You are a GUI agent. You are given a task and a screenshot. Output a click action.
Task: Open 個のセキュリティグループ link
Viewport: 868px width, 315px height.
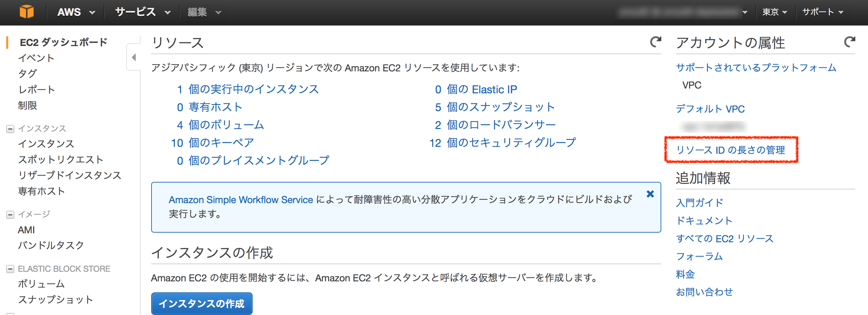511,143
